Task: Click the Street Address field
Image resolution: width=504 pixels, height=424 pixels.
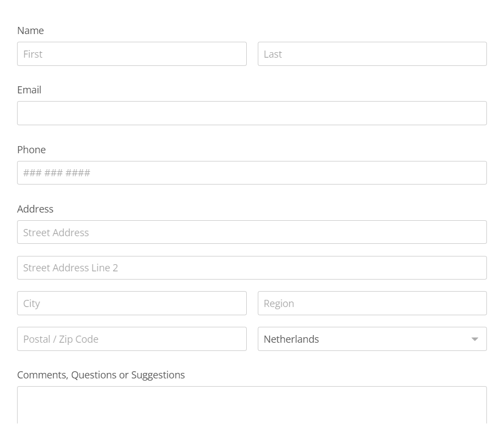Action: pyautogui.click(x=251, y=232)
